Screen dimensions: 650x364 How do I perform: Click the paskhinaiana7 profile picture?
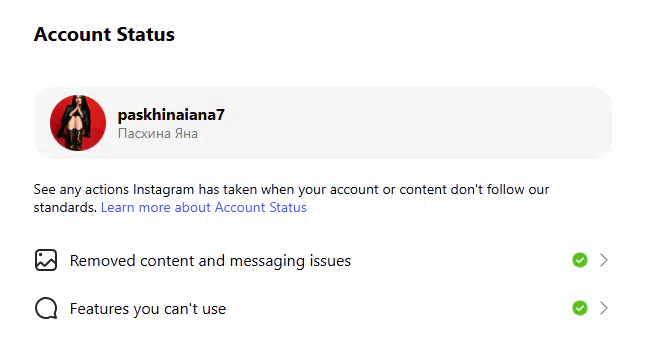(78, 123)
